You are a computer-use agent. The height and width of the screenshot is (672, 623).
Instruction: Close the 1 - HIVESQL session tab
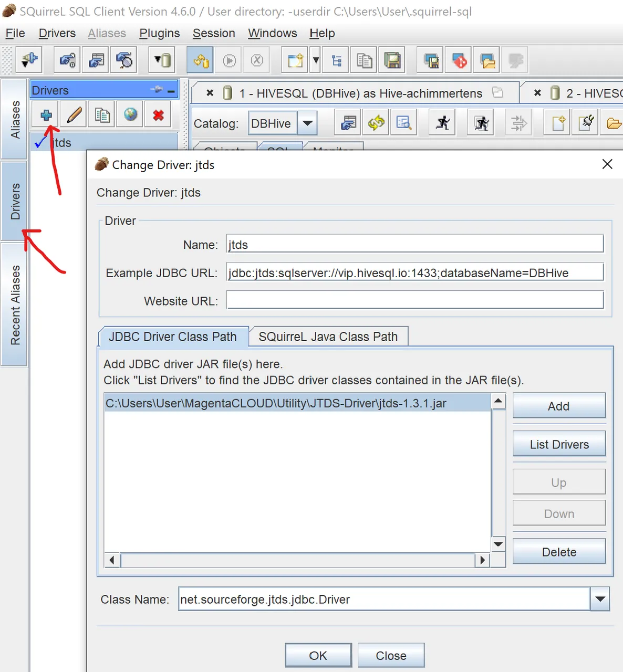point(210,93)
